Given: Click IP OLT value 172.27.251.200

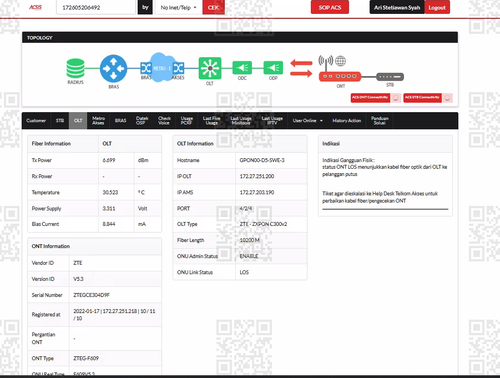Looking at the screenshot, I should [x=257, y=176].
